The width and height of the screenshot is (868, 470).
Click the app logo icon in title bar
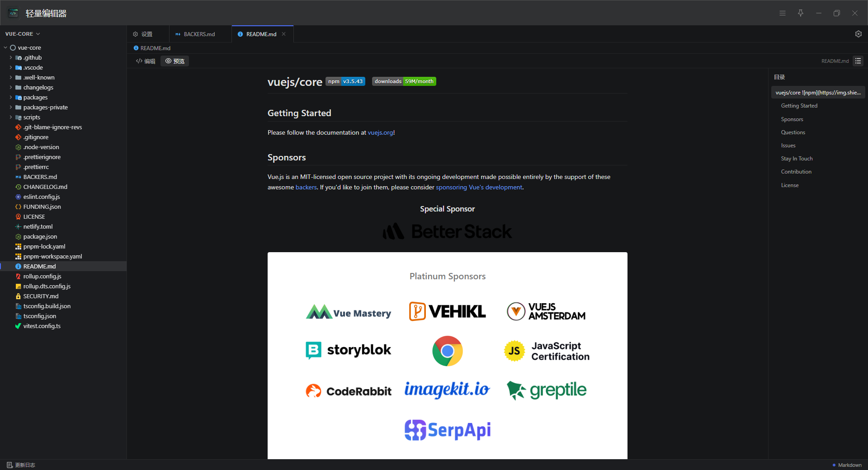point(13,13)
